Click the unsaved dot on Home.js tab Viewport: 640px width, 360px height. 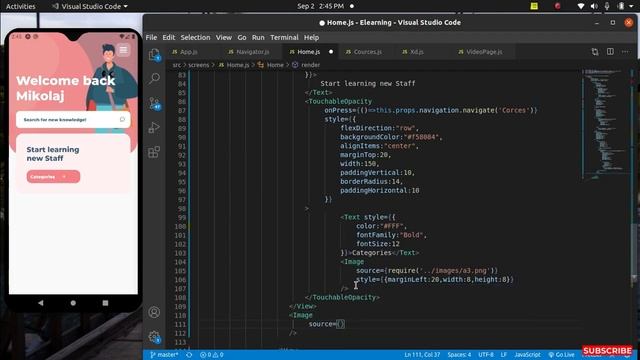pyautogui.click(x=331, y=52)
